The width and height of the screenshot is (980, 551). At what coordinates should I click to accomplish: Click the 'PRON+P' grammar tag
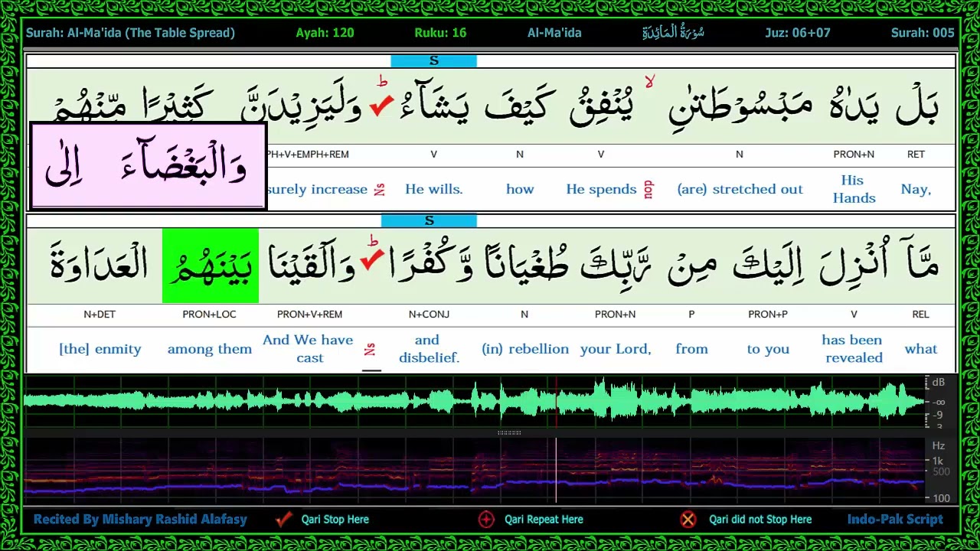[768, 315]
